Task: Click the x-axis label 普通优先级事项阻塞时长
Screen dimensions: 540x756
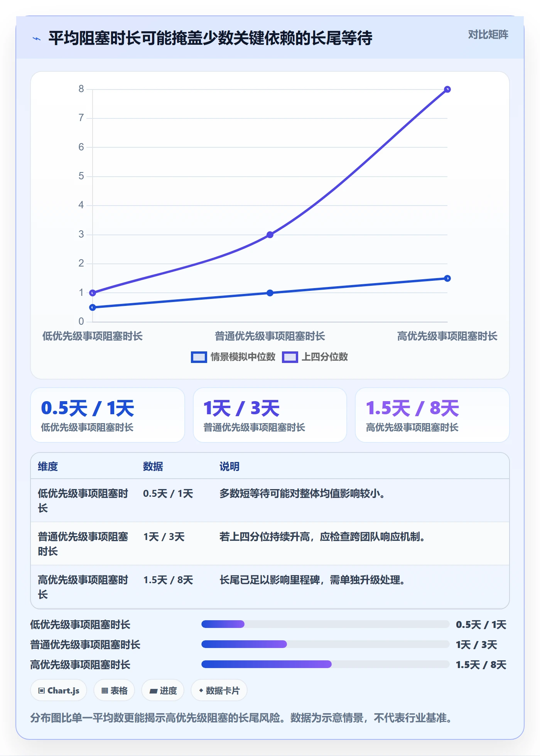Action: [270, 336]
